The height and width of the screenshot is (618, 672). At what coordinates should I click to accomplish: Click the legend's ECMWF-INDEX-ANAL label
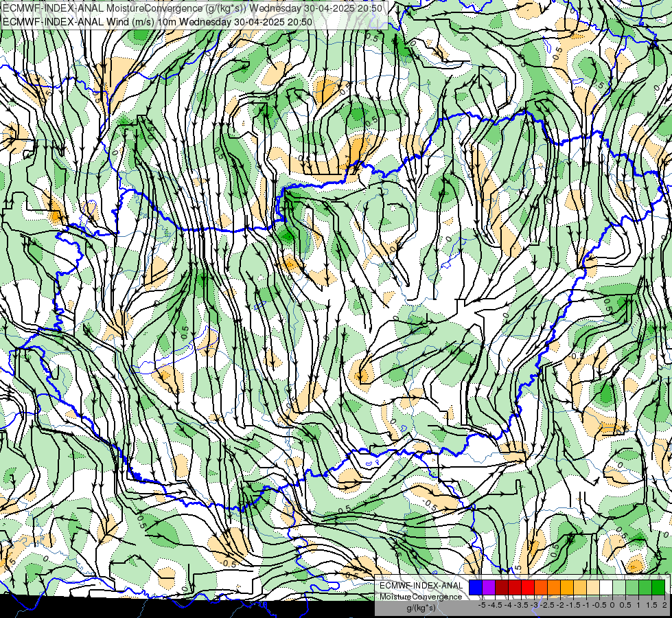tap(421, 586)
